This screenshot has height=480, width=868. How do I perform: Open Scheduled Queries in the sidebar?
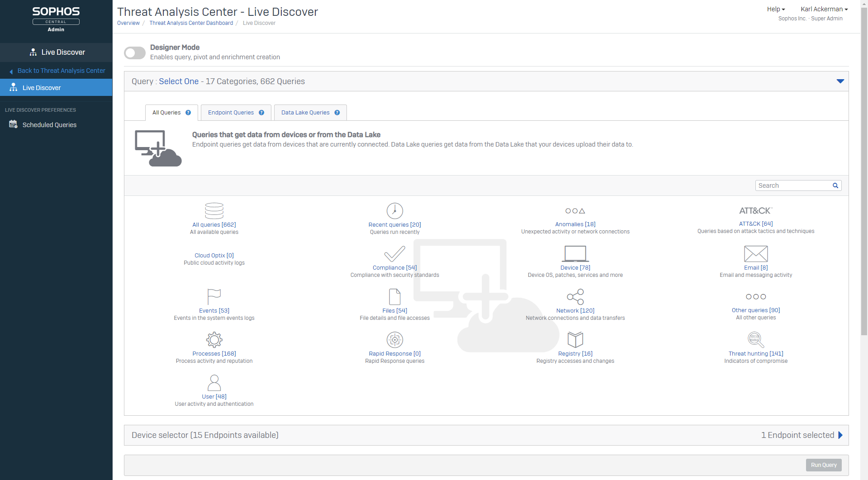pyautogui.click(x=49, y=125)
